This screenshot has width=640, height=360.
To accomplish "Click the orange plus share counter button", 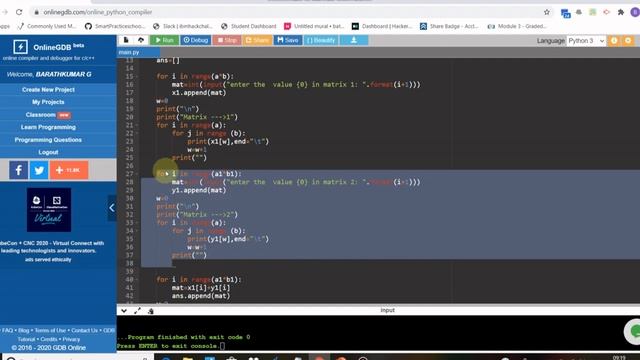I will click(69, 170).
